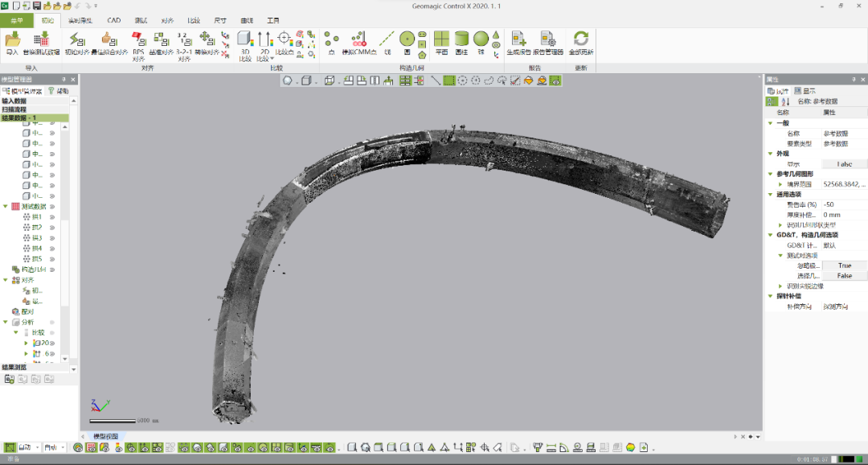The width and height of the screenshot is (868, 465).
Task: Click the cone geometry icon
Action: click(x=495, y=35)
